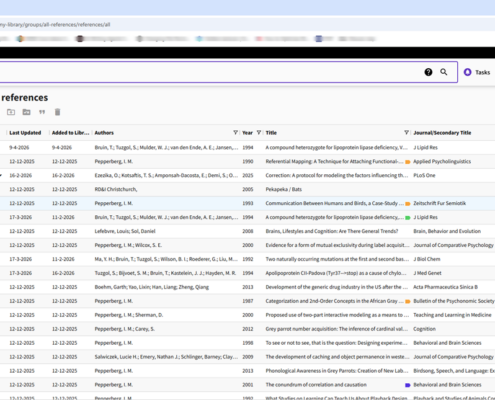Image resolution: width=495 pixels, height=400 pixels.
Task: Select Teaching and Learning in Medicine cell
Action: click(x=452, y=315)
